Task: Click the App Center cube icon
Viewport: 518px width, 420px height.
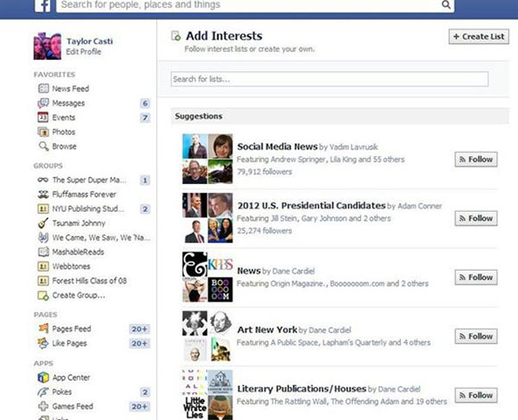Action: click(x=43, y=377)
